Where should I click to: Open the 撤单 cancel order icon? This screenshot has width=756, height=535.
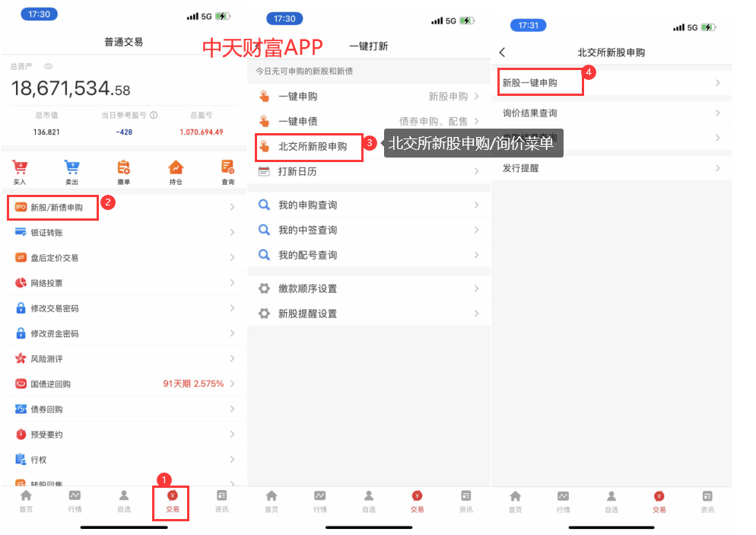[123, 167]
